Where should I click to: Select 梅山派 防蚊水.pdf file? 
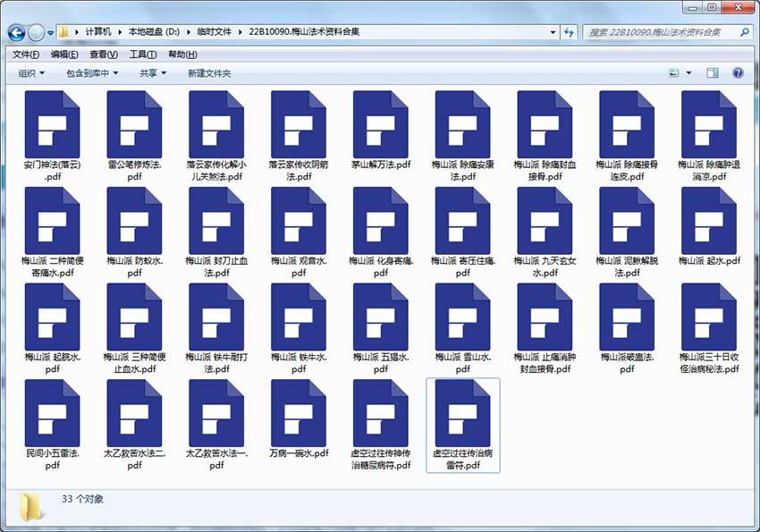134,232
